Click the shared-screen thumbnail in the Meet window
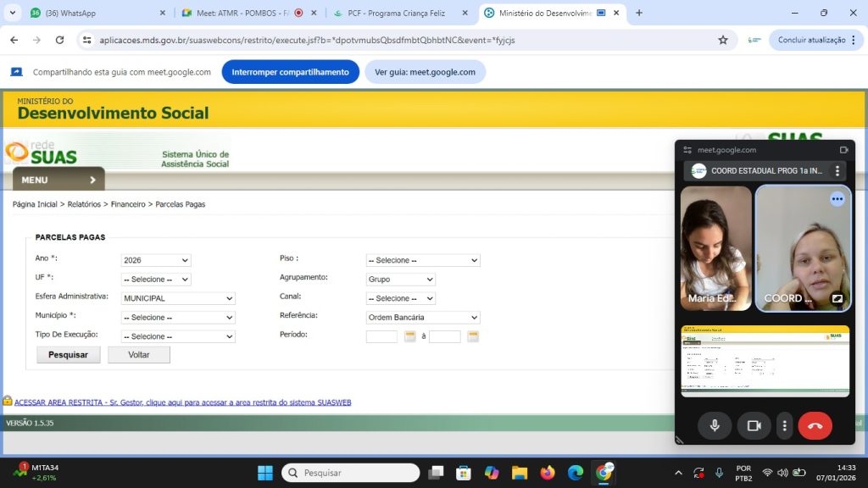This screenshot has height=488, width=868. (765, 361)
